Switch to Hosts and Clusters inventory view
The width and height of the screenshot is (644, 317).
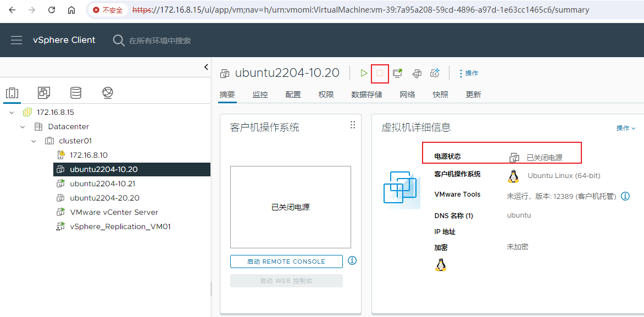(x=12, y=93)
